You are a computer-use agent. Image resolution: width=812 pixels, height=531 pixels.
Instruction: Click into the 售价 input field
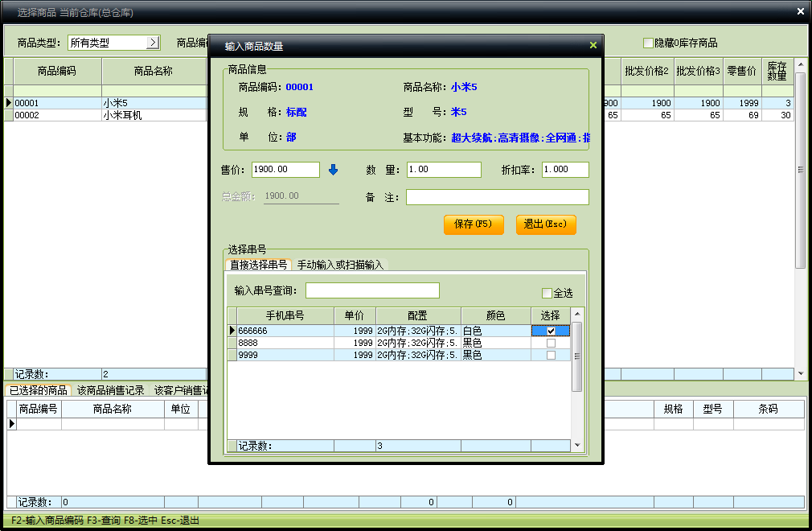click(285, 170)
